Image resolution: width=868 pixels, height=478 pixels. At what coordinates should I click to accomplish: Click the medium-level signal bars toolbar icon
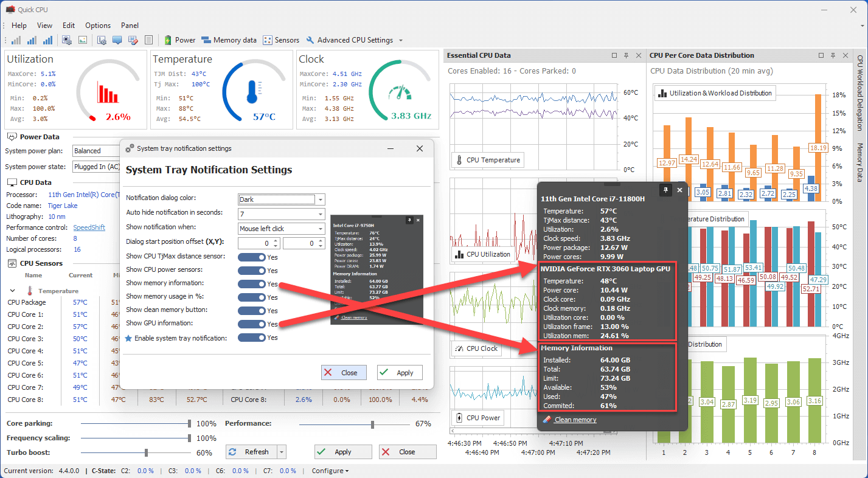(x=32, y=40)
